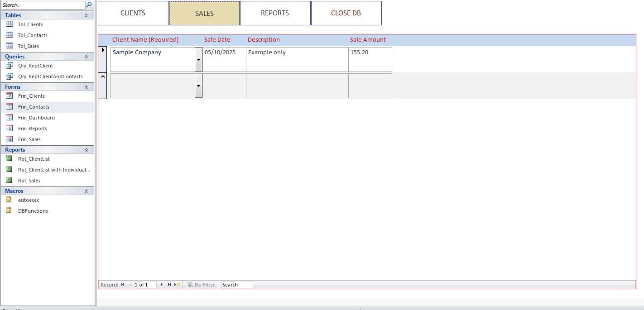Click the autoexec macro icon
The height and width of the screenshot is (310, 644).
tap(9, 200)
